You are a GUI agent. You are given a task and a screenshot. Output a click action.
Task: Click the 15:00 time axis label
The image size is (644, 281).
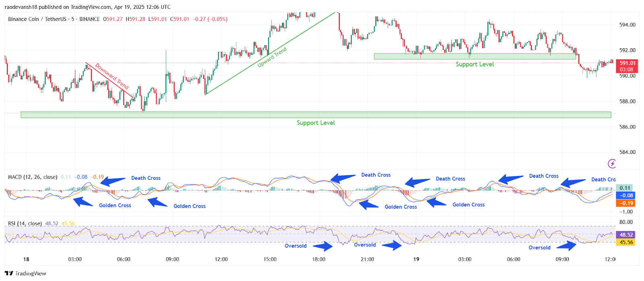point(270,259)
